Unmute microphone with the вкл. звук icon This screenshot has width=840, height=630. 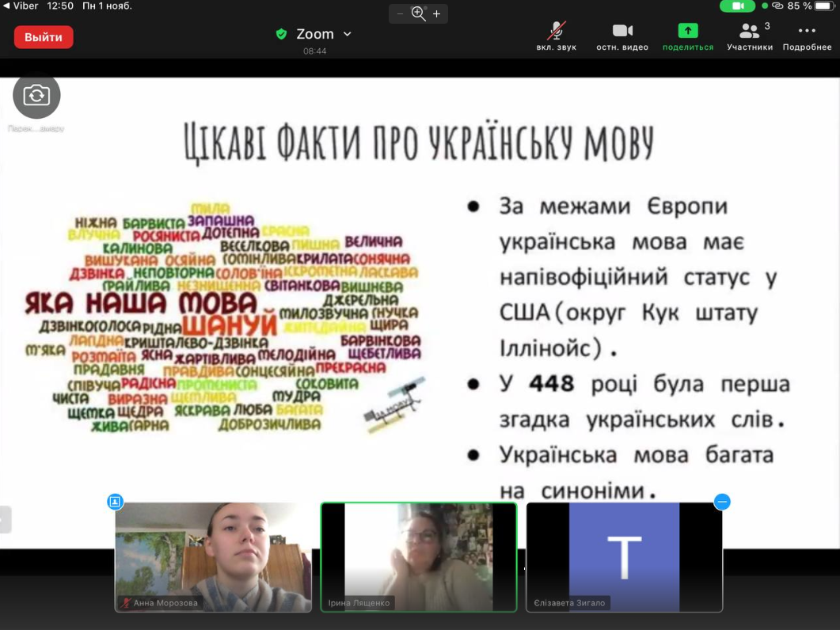[x=556, y=32]
